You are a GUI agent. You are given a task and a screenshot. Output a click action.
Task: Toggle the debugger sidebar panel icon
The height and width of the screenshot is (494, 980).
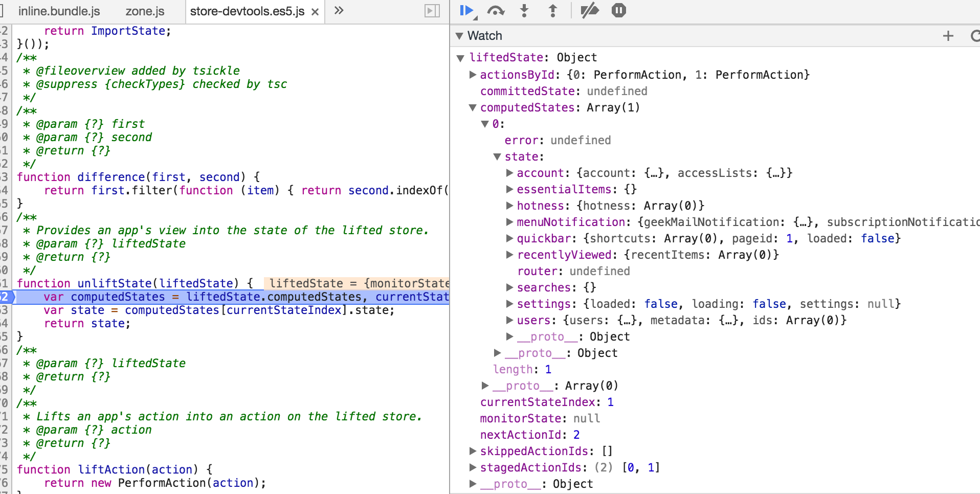point(432,11)
